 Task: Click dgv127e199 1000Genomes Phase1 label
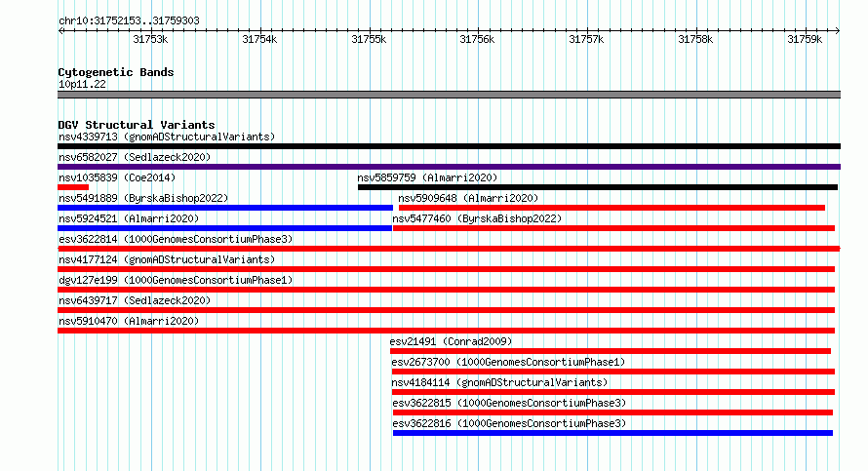(176, 280)
